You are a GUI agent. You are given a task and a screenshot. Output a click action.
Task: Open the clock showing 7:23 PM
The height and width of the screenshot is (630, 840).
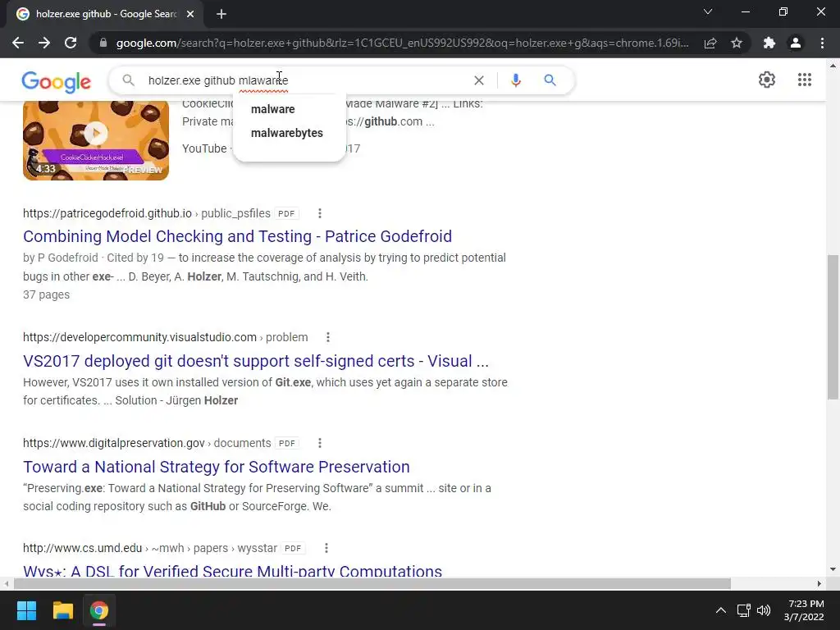804,610
